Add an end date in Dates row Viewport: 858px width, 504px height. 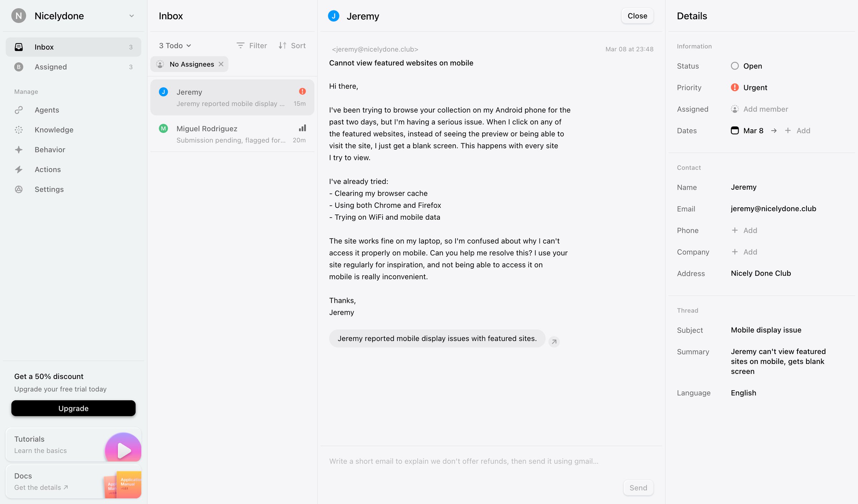(798, 131)
